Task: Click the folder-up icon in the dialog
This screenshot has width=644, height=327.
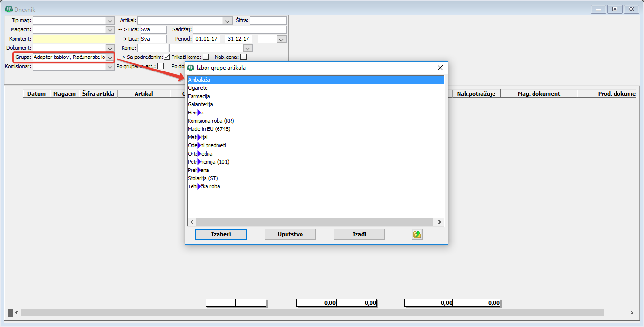Action: [x=417, y=234]
